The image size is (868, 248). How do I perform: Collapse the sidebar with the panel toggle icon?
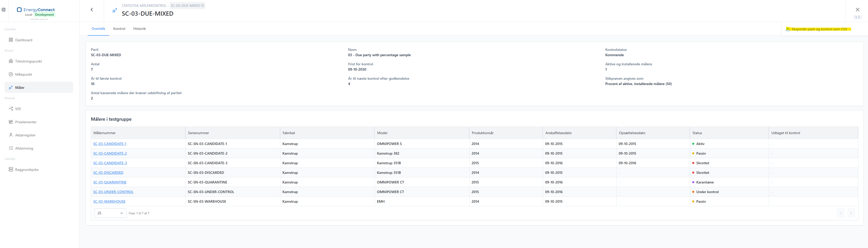pos(4,10)
